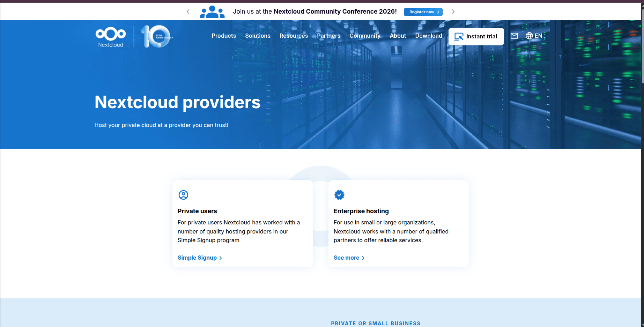Click the globe language icon
The height and width of the screenshot is (327, 644).
pos(529,36)
